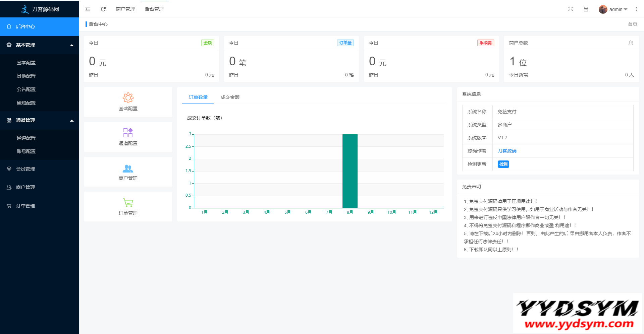The image size is (644, 334).
Task: Open 公告配置 in the sidebar
Action: point(26,89)
